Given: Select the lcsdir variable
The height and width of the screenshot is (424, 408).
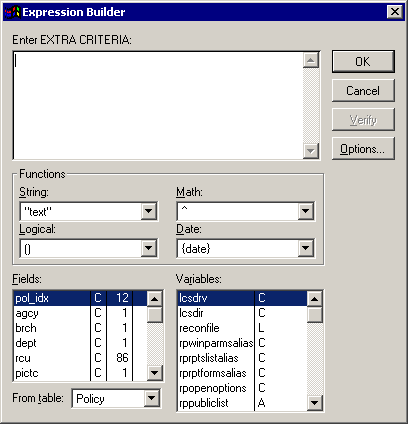Looking at the screenshot, I should 242,313.
